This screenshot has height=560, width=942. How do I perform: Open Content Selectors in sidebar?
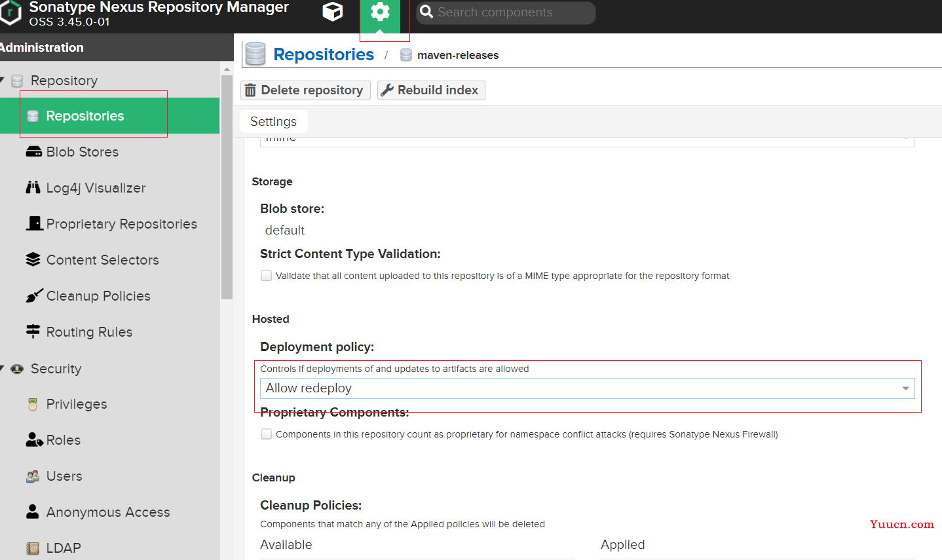[102, 260]
